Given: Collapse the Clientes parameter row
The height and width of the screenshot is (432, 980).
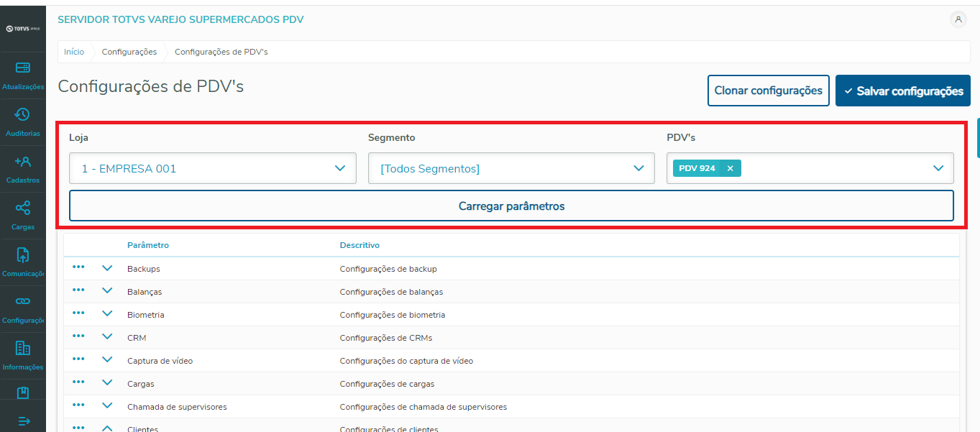Looking at the screenshot, I should click(107, 427).
